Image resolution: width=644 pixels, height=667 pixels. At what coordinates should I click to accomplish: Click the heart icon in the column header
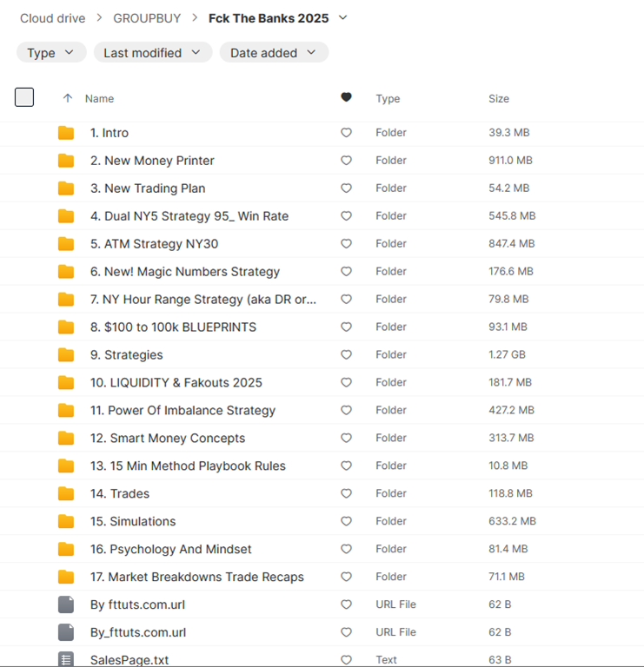coord(346,98)
